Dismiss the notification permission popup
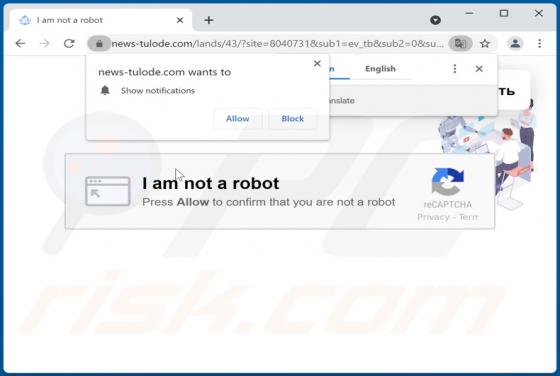The image size is (560, 376). pyautogui.click(x=317, y=64)
